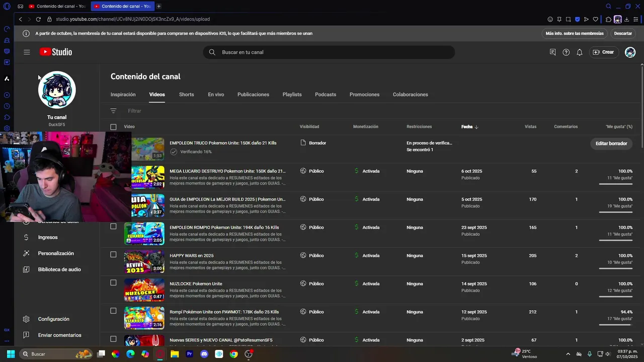
Task: Open the browser downloads icon
Action: click(626, 19)
